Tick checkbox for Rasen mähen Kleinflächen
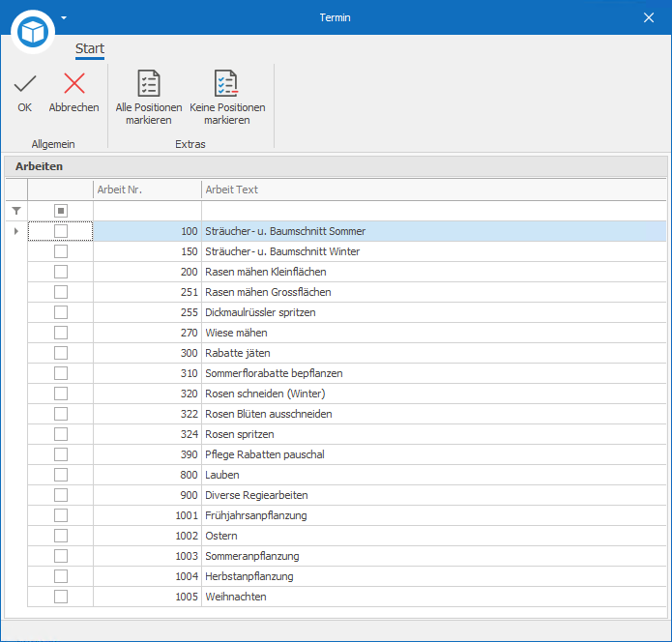Screen dimensions: 672x642 click(61, 272)
